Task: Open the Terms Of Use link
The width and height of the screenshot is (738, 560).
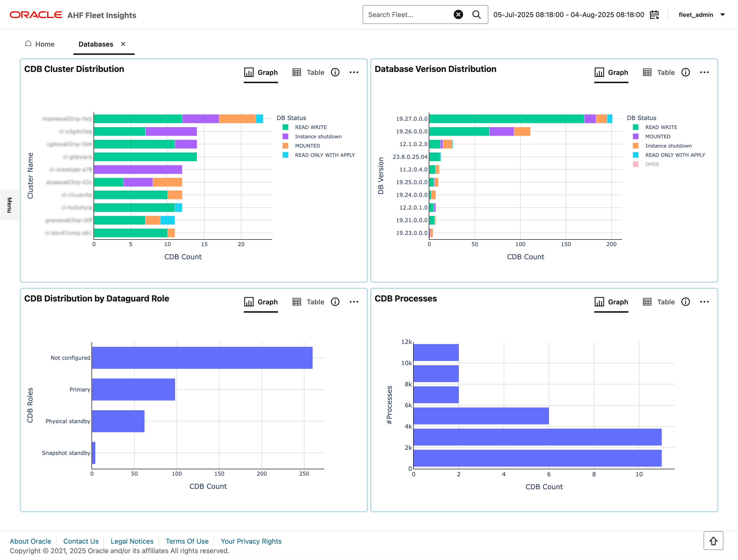Action: 187,541
